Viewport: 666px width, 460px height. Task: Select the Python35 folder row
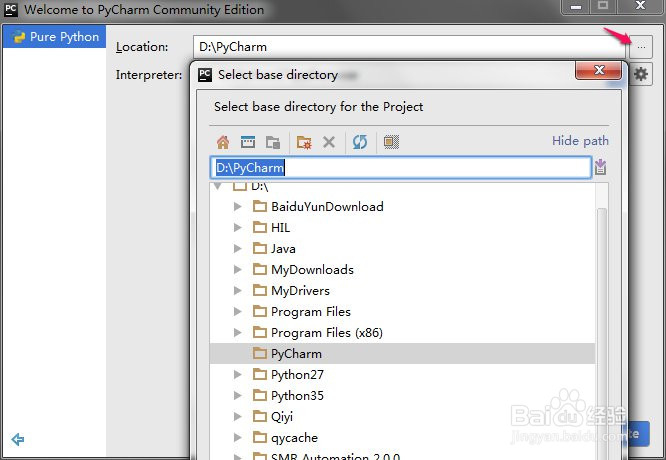click(x=403, y=395)
